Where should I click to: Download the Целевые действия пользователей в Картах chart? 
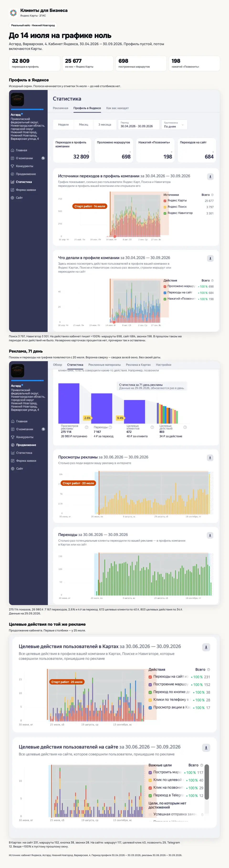point(206,647)
